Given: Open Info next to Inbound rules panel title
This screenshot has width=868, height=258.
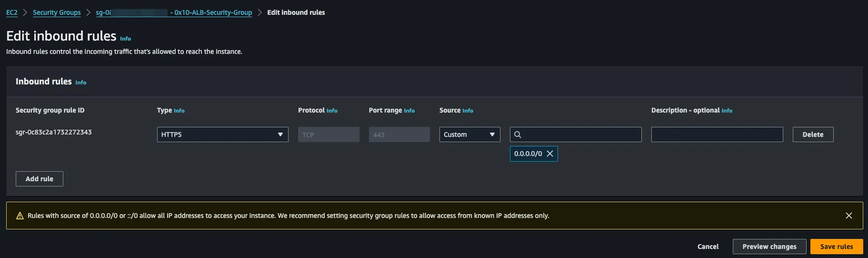Looking at the screenshot, I should click(81, 83).
